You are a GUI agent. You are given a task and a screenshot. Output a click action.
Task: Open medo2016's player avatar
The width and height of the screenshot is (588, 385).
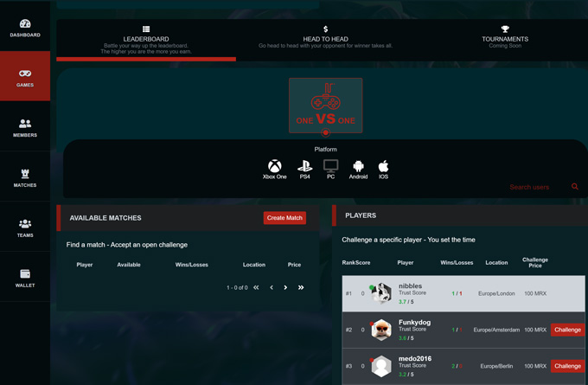[x=381, y=366]
